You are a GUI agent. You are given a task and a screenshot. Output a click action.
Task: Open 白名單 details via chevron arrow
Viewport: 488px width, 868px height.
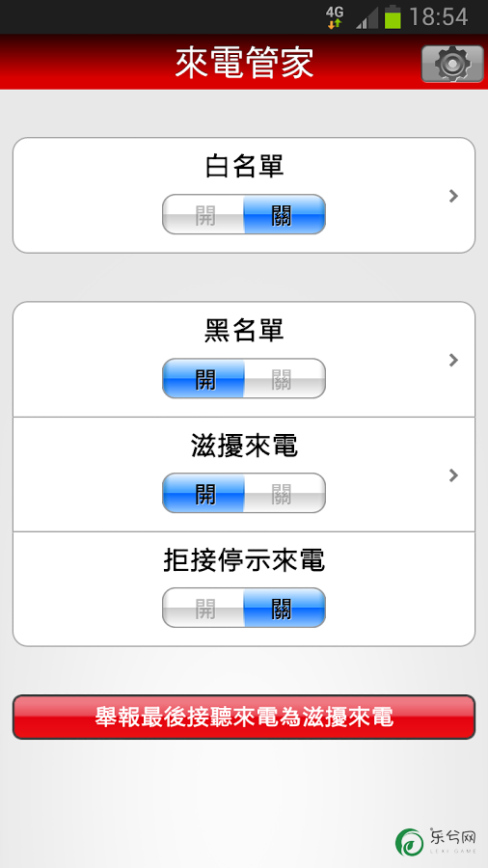[x=453, y=196]
